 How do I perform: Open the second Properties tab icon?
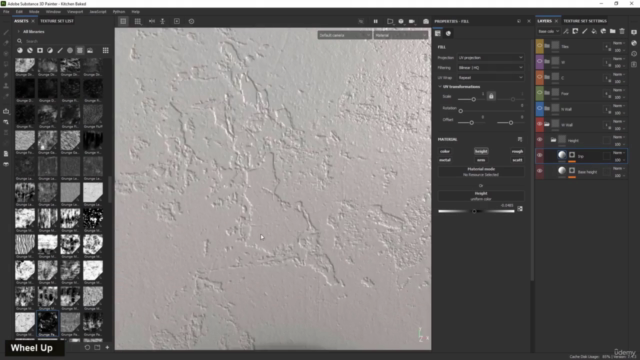point(448,33)
